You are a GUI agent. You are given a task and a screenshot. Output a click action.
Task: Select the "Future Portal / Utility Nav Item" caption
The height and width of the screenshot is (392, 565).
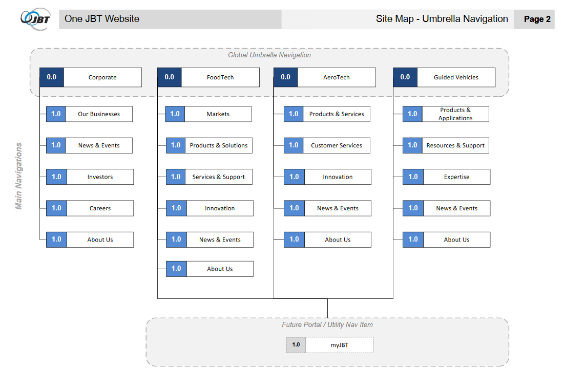coord(327,324)
